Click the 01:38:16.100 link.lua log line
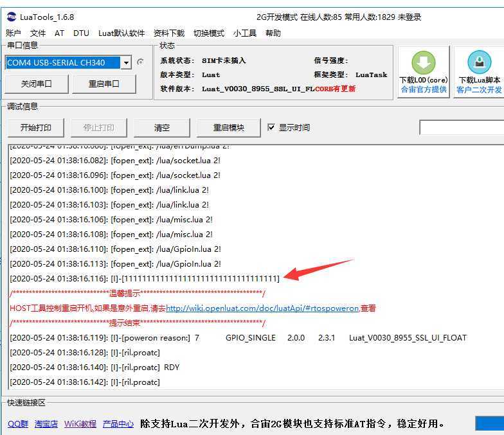Viewport: 504px width, 435px height. point(109,190)
